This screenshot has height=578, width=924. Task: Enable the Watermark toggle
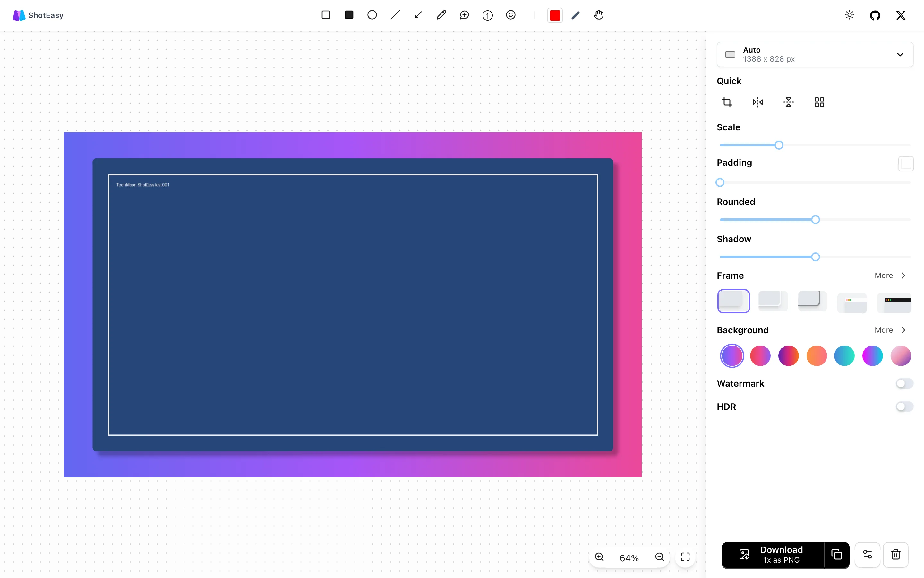tap(904, 383)
